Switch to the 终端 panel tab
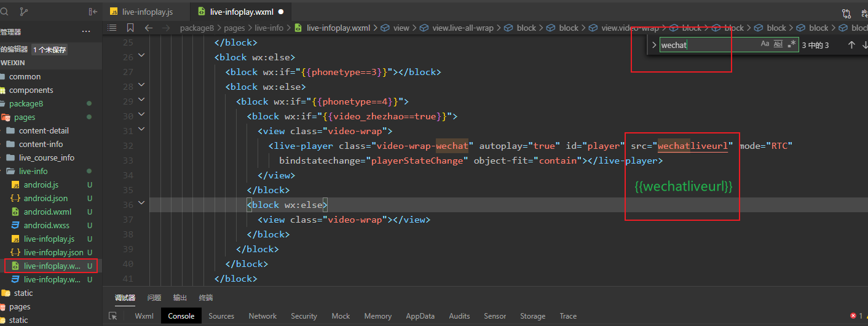 pyautogui.click(x=206, y=298)
